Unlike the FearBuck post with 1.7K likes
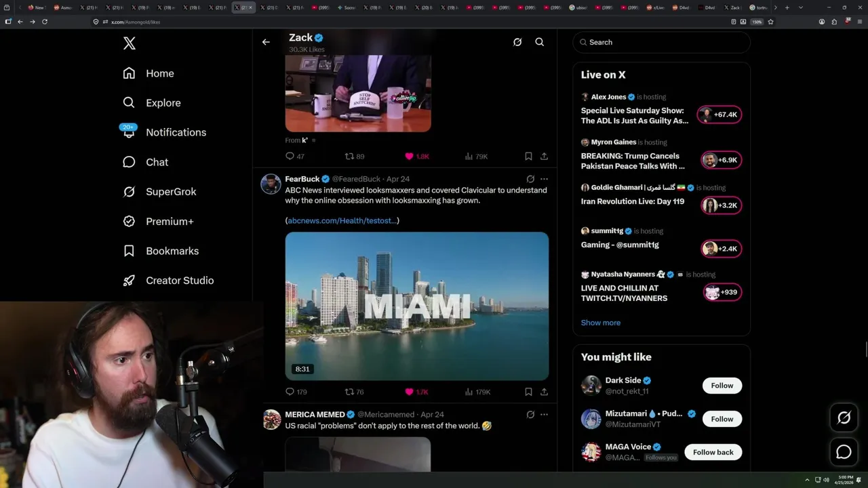Image resolution: width=868 pixels, height=488 pixels. pyautogui.click(x=416, y=392)
